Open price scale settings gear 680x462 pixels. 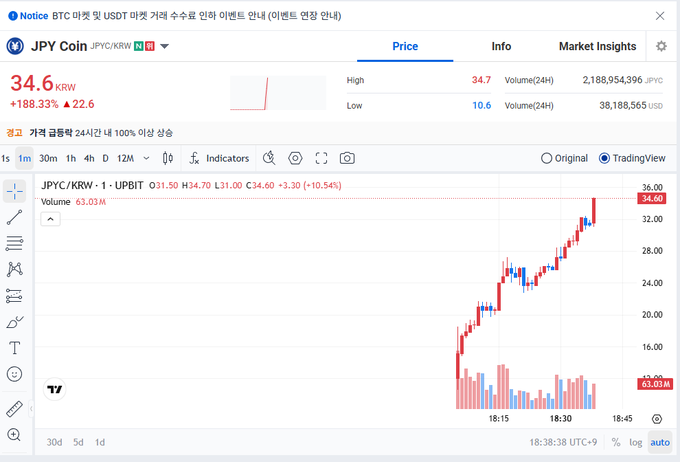(x=657, y=419)
